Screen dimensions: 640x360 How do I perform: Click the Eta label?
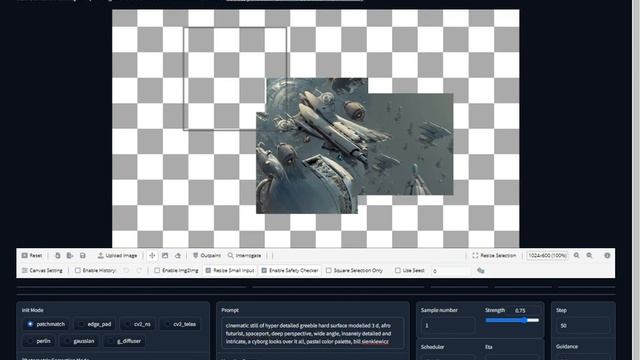click(x=489, y=347)
